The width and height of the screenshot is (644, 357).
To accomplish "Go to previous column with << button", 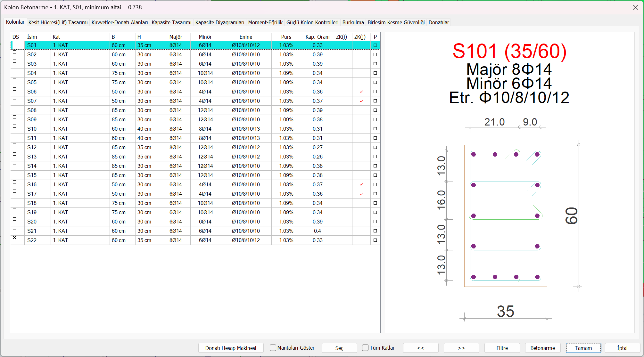I will pos(421,348).
